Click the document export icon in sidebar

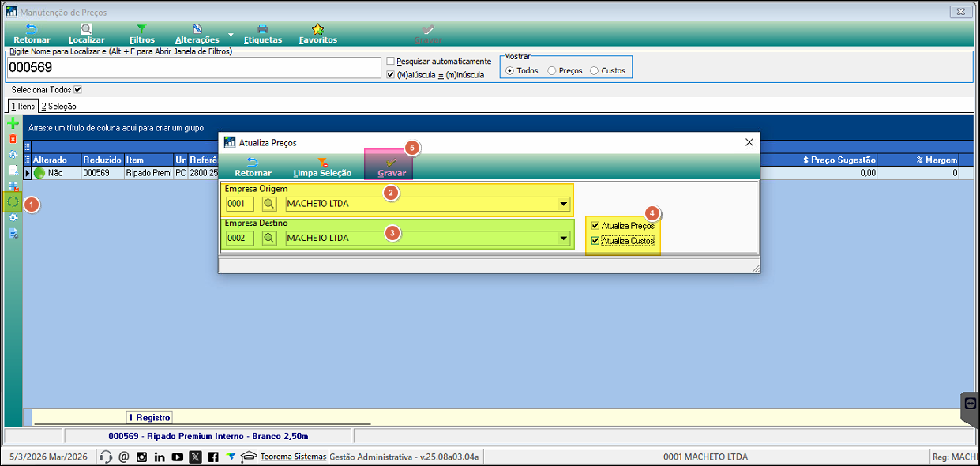click(x=13, y=170)
